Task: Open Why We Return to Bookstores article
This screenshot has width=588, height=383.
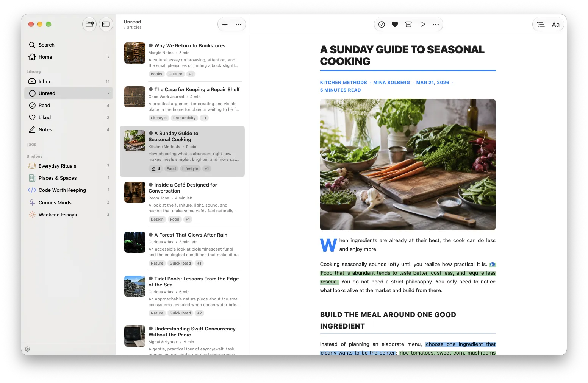Action: [182, 60]
